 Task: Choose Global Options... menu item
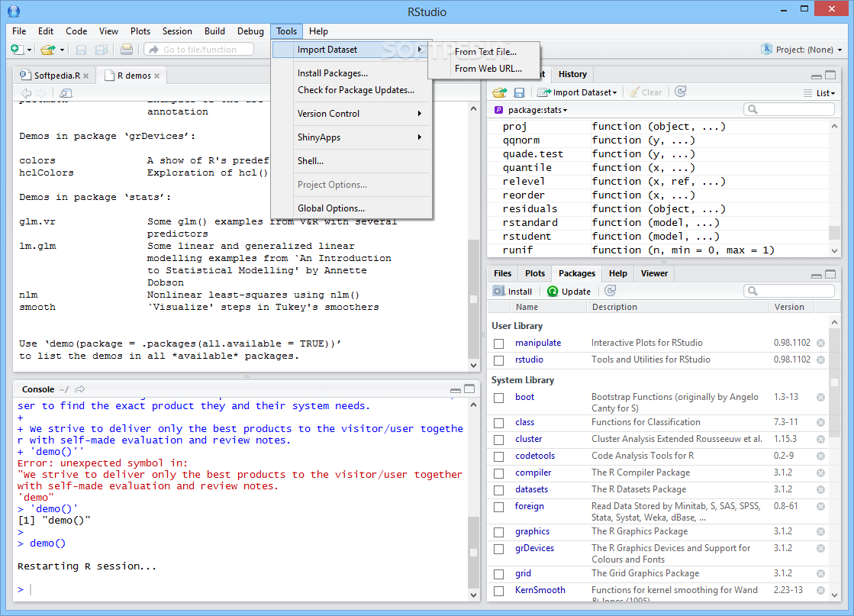click(x=351, y=208)
